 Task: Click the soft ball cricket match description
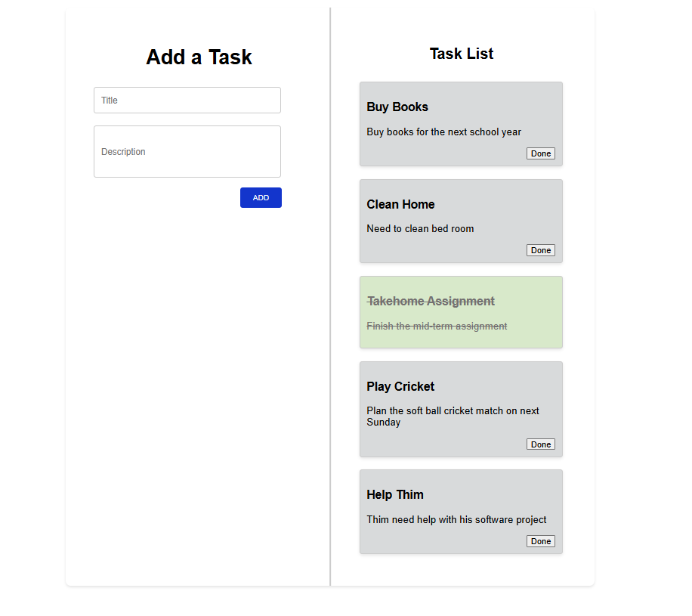[x=453, y=416]
